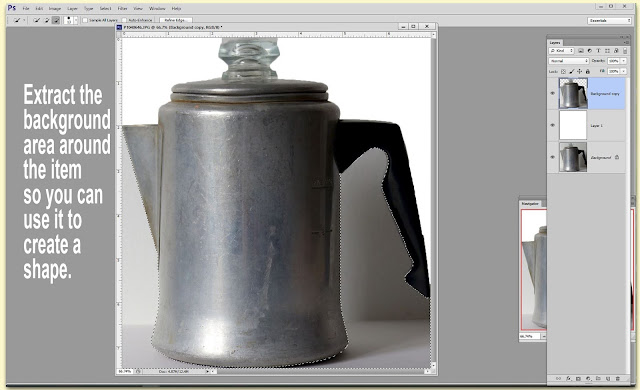Hide Layer 1 visibility eye

(x=553, y=125)
